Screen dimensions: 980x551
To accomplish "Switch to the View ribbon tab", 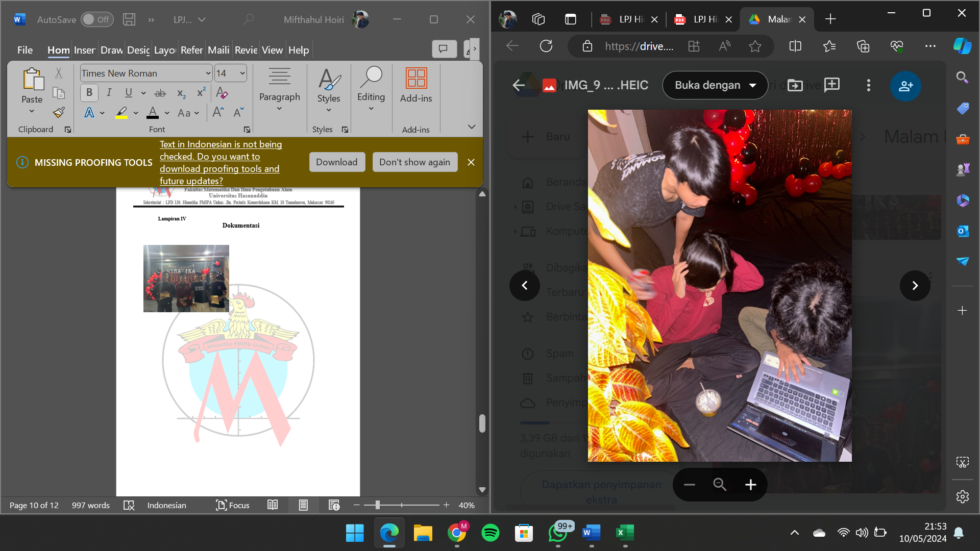I will coord(272,50).
